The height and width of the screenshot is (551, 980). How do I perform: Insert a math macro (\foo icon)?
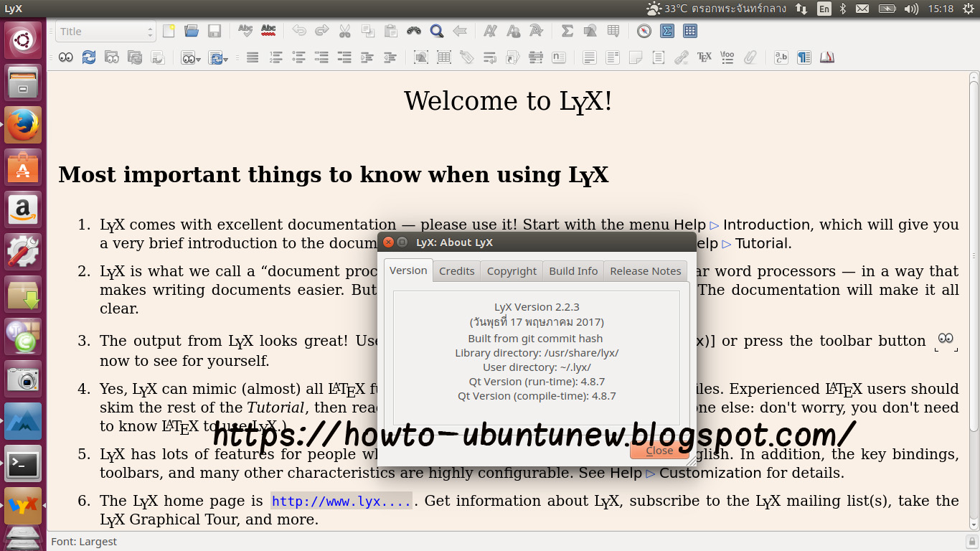(x=727, y=57)
